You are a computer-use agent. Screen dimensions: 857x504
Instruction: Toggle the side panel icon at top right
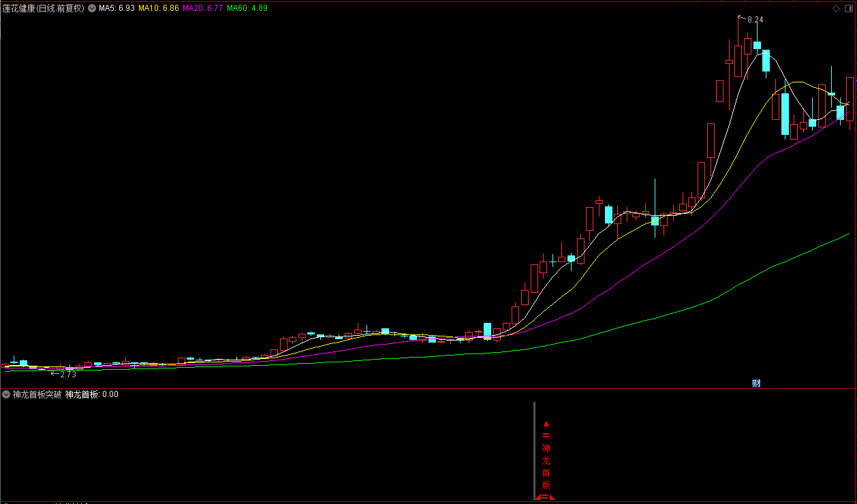tap(848, 8)
